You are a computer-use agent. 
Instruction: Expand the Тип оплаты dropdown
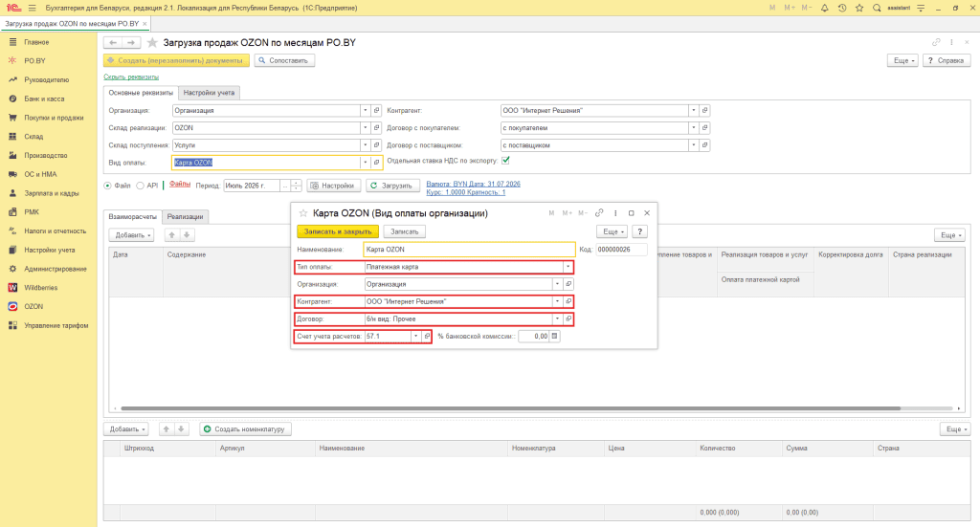point(568,267)
